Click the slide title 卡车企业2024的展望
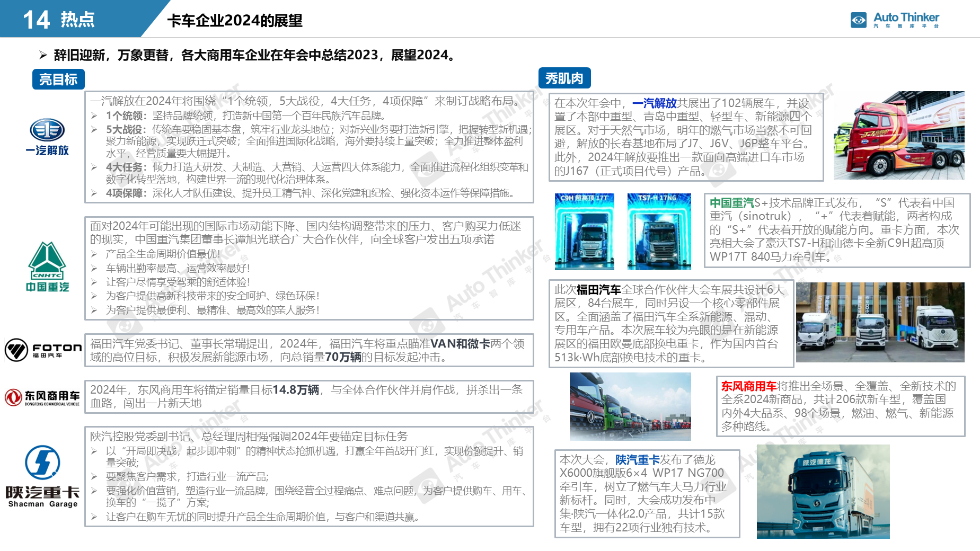This screenshot has height=551, width=980. (235, 21)
